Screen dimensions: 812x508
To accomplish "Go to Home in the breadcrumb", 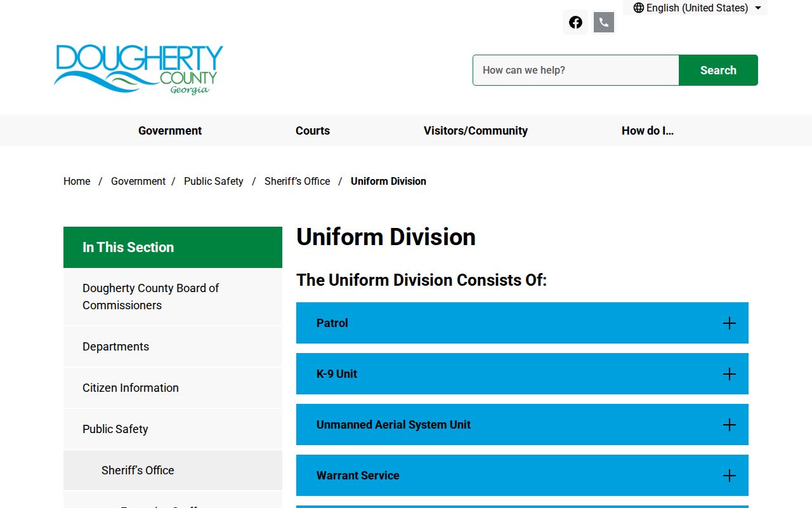I will [x=77, y=181].
